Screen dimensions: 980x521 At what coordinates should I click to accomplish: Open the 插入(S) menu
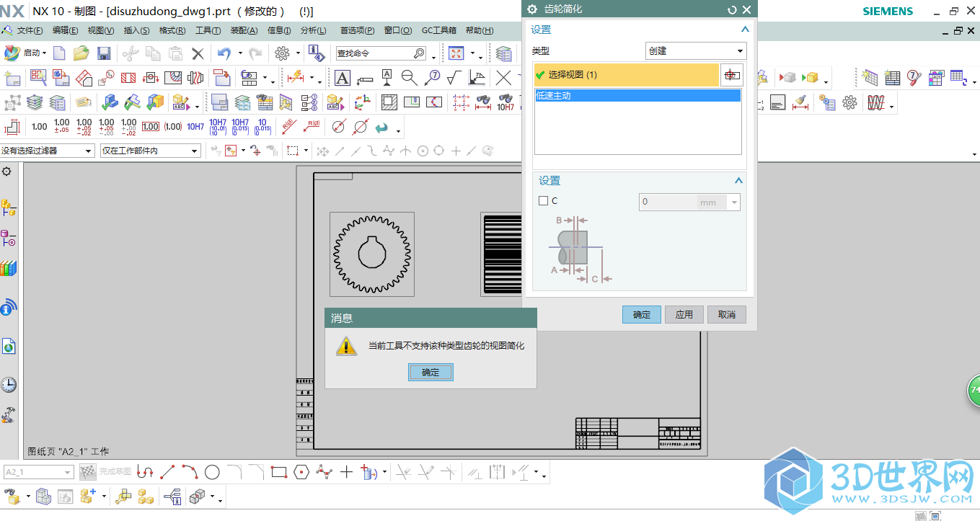(136, 30)
